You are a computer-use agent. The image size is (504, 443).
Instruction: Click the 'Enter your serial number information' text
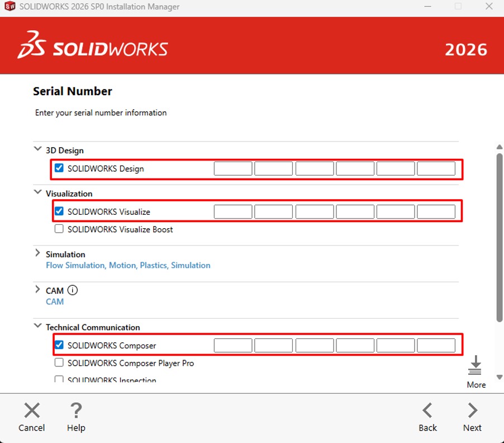click(x=101, y=113)
